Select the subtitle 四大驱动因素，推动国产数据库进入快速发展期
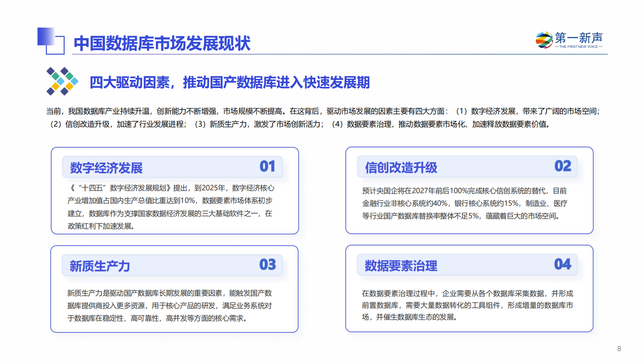Viewport: 644px width, 362px height. coord(230,82)
